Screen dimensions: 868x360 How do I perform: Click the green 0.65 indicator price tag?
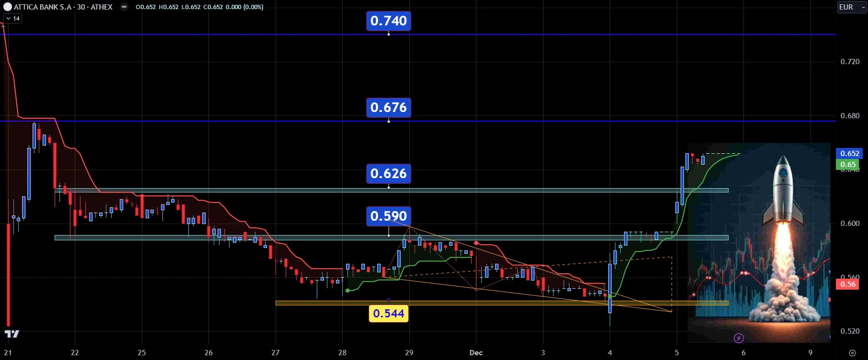(x=847, y=165)
